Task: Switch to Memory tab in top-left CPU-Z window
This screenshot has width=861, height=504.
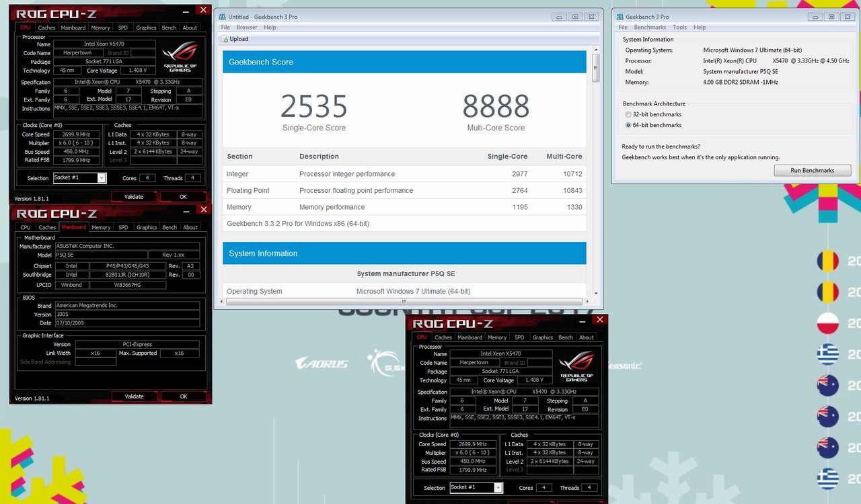Action: (101, 28)
